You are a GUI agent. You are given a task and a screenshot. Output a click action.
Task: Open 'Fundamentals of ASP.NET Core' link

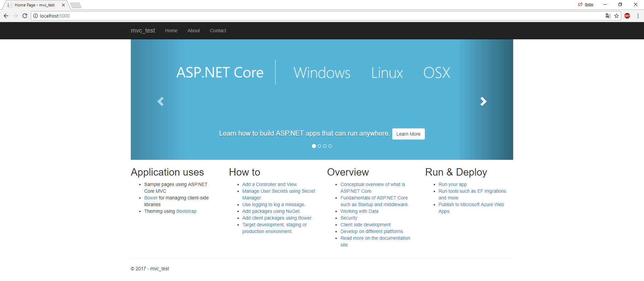point(374,201)
